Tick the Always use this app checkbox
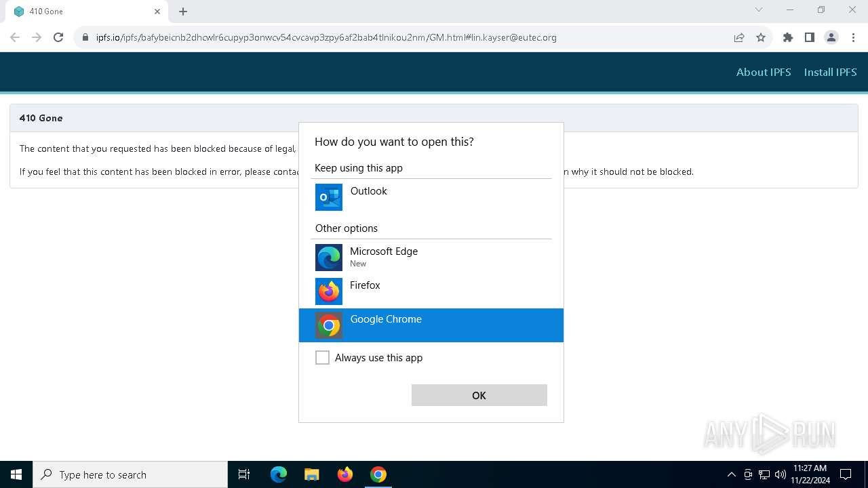The height and width of the screenshot is (488, 868). (322, 358)
